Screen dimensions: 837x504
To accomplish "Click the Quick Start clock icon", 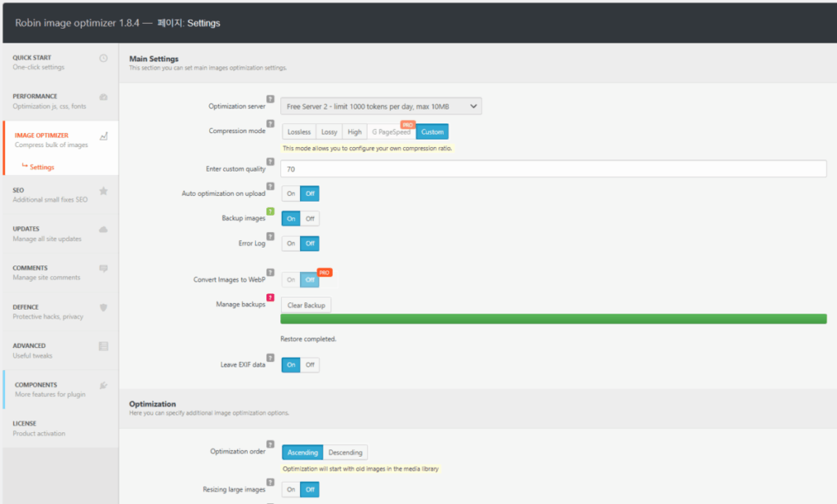I will 103,58.
